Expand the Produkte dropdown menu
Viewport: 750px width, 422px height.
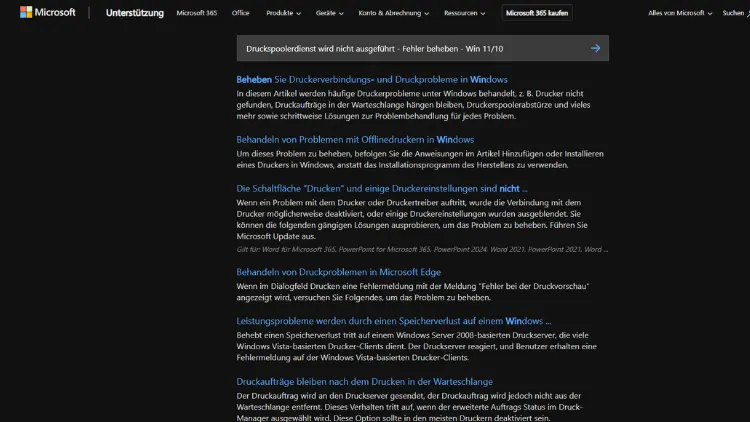284,13
